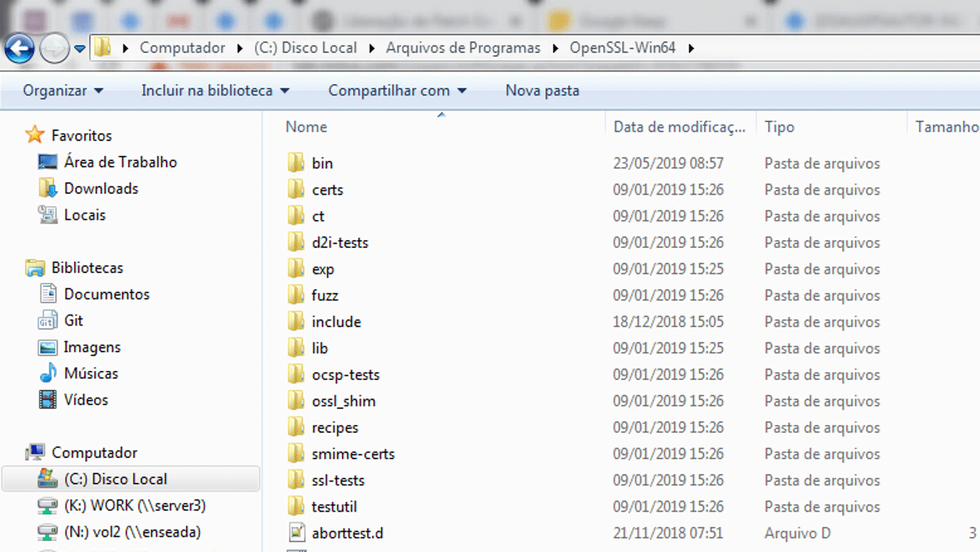Go to Computador in the address bar

pos(182,48)
